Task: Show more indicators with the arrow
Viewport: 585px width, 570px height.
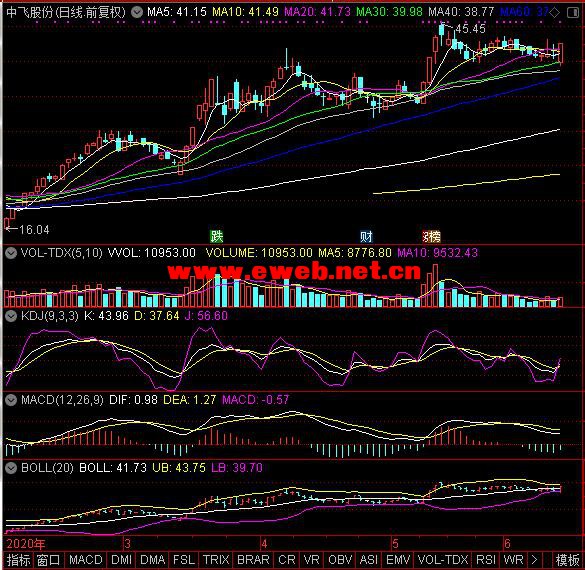Action: click(x=534, y=560)
